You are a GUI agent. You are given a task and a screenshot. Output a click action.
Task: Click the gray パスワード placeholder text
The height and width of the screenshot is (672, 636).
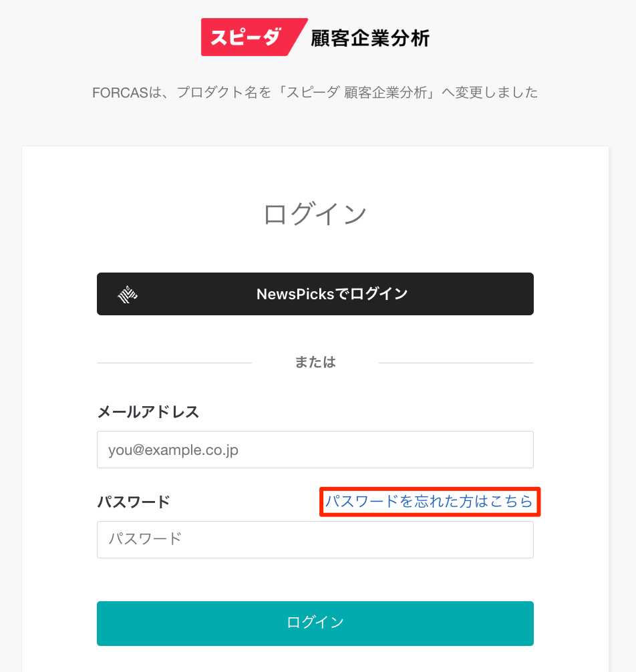click(x=145, y=538)
